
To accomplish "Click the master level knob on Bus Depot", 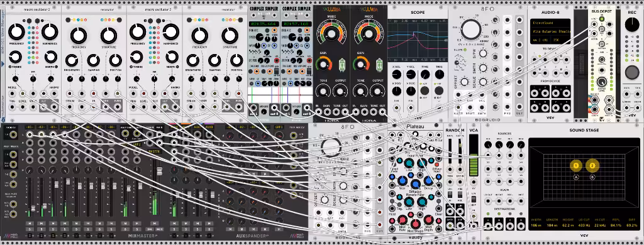I will pyautogui.click(x=602, y=81).
